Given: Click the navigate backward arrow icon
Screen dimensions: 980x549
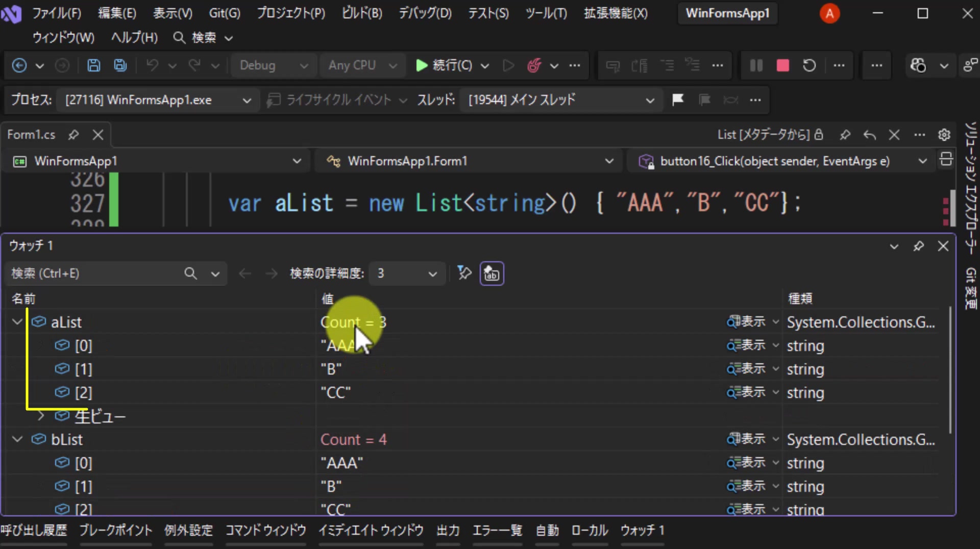Looking at the screenshot, I should tap(19, 65).
